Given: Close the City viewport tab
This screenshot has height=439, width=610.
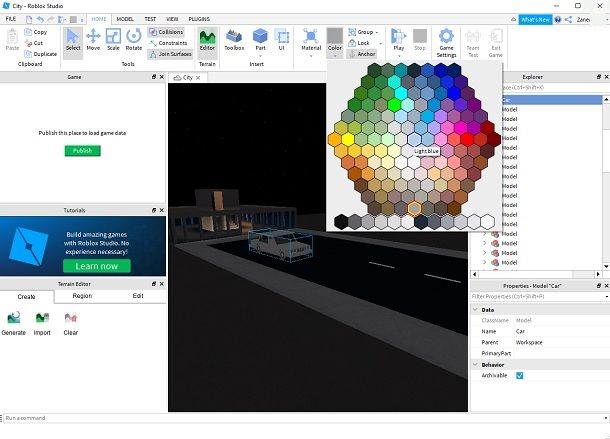Looking at the screenshot, I should pyautogui.click(x=198, y=77).
